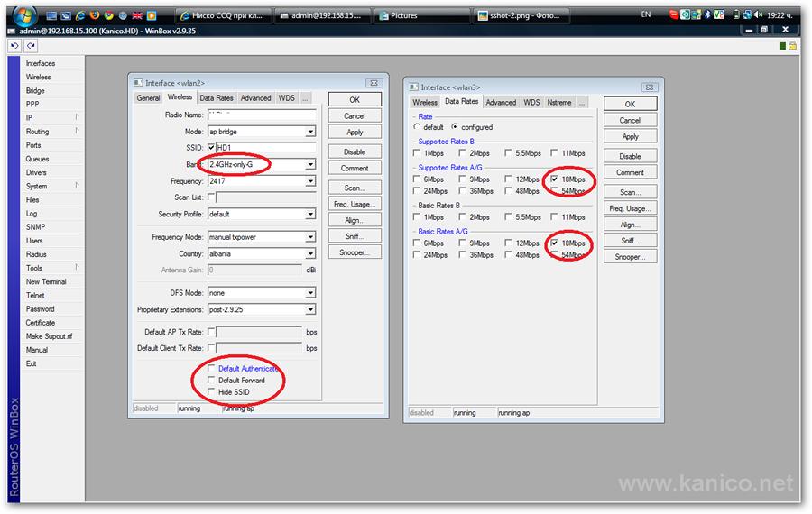
Task: Click the EN language indicator in taskbar
Action: click(x=645, y=15)
